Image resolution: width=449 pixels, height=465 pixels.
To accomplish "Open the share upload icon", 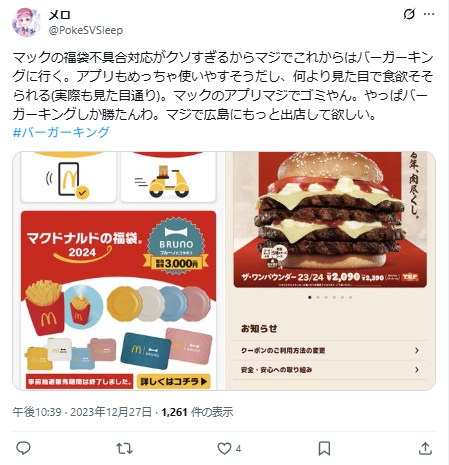I will tap(425, 448).
